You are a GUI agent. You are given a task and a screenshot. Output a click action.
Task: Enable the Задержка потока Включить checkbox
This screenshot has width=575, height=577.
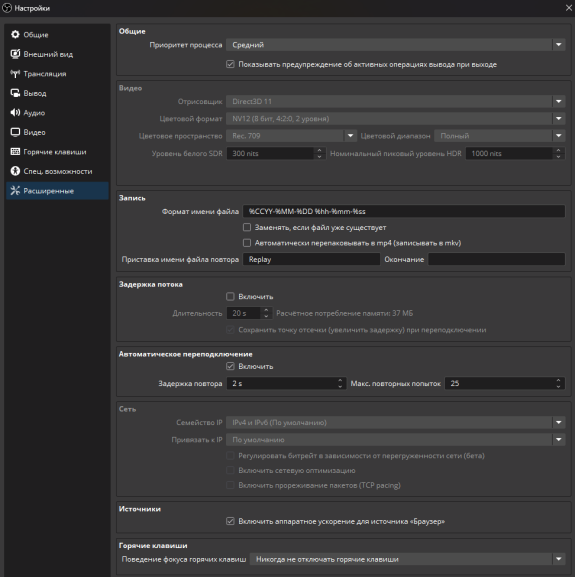click(230, 297)
